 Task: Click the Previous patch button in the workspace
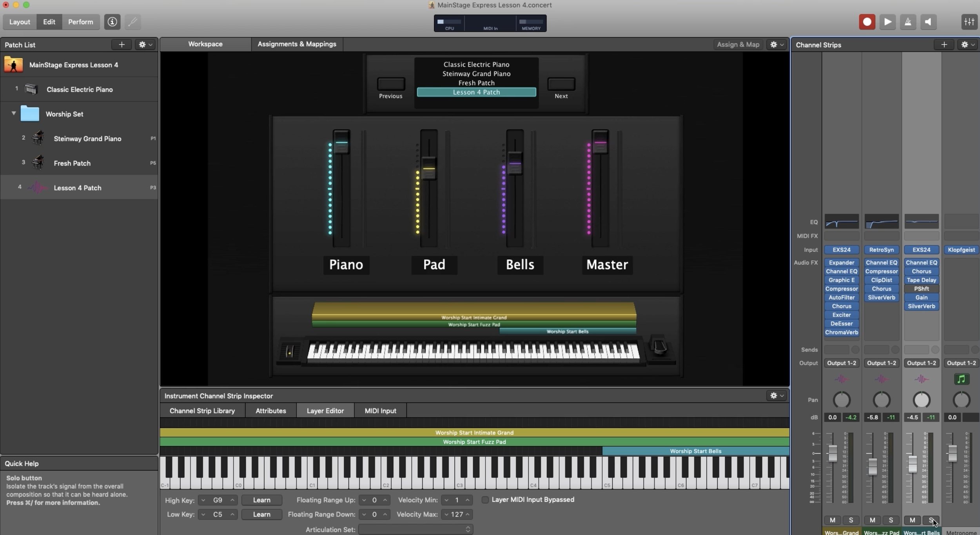tap(391, 84)
